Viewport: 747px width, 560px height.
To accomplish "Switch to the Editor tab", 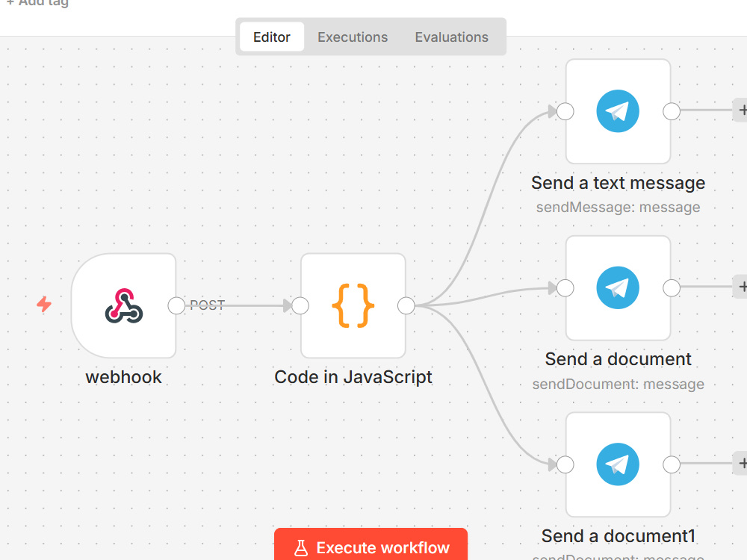I will tap(272, 37).
